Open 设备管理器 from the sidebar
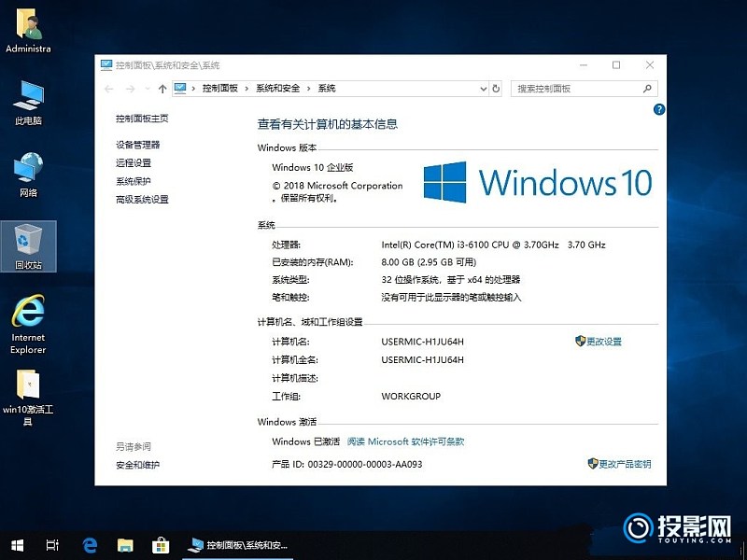 click(137, 145)
